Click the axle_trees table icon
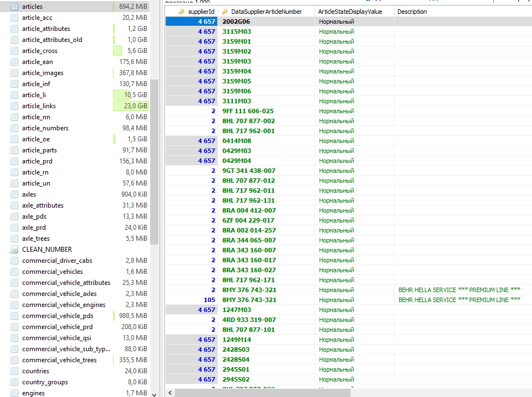532x397 pixels. click(x=14, y=239)
